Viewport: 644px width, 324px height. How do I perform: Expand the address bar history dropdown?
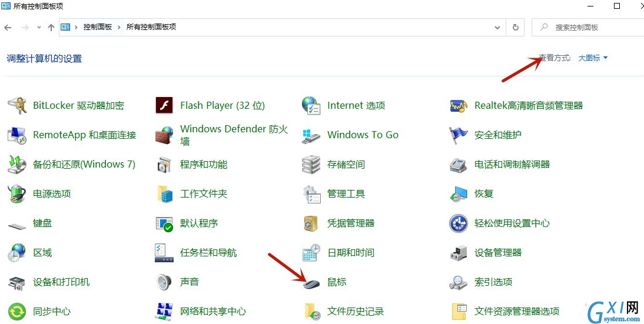pos(497,28)
